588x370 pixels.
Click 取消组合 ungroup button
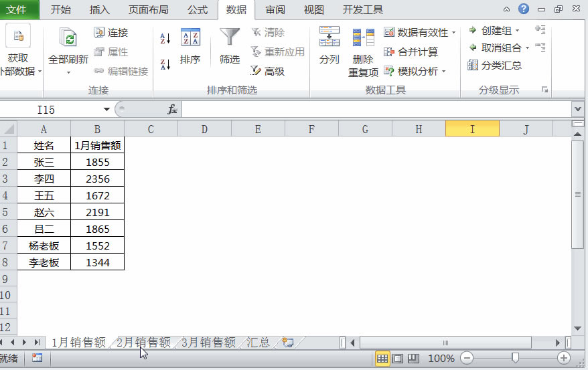(x=495, y=48)
